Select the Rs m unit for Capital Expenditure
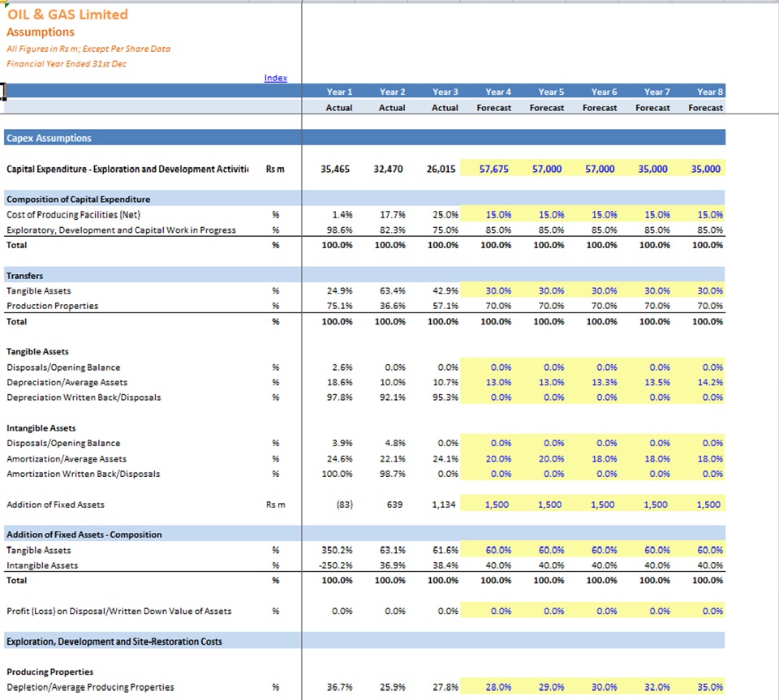 (275, 170)
